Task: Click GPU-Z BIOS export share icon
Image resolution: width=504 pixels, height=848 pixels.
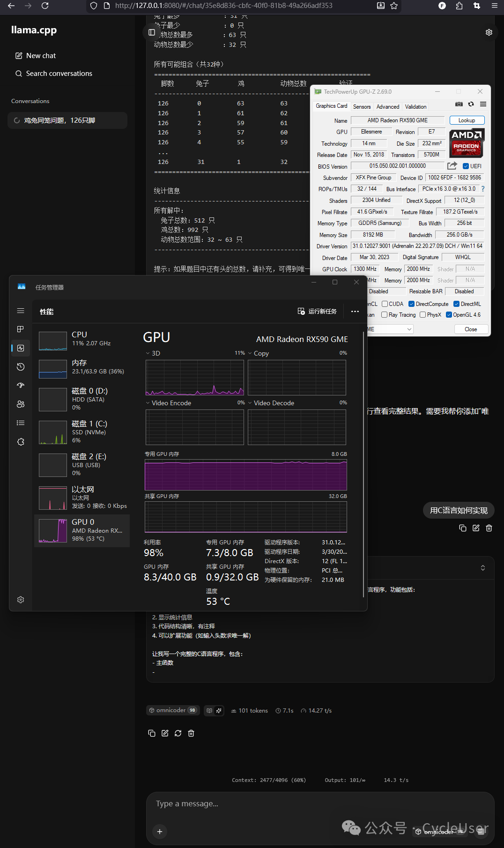Action: click(x=452, y=166)
